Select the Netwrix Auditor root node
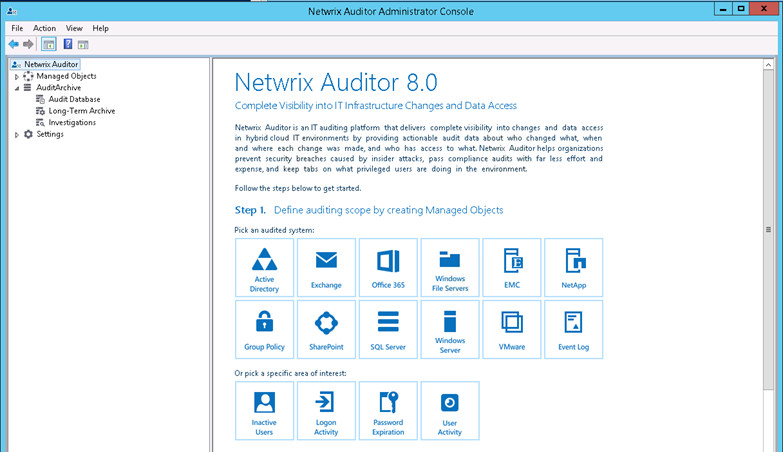 point(45,64)
